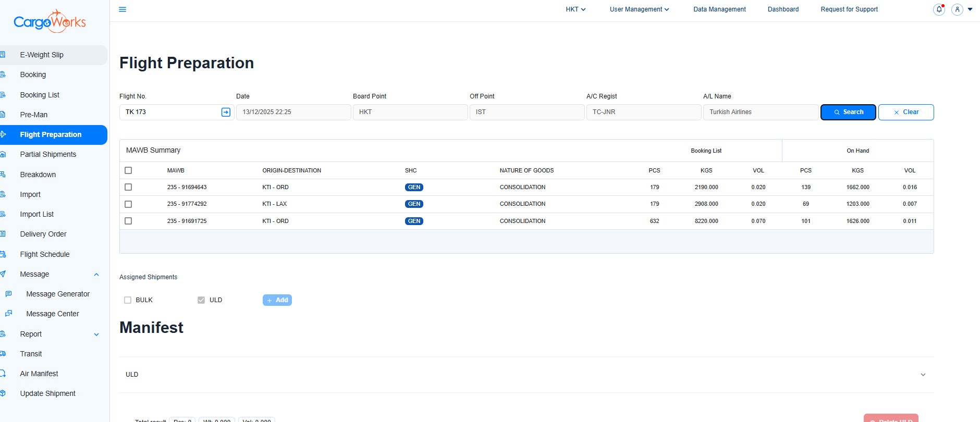Screen dimensions: 980x422
Task: Click the Message Center sidebar icon
Action: coord(8,314)
